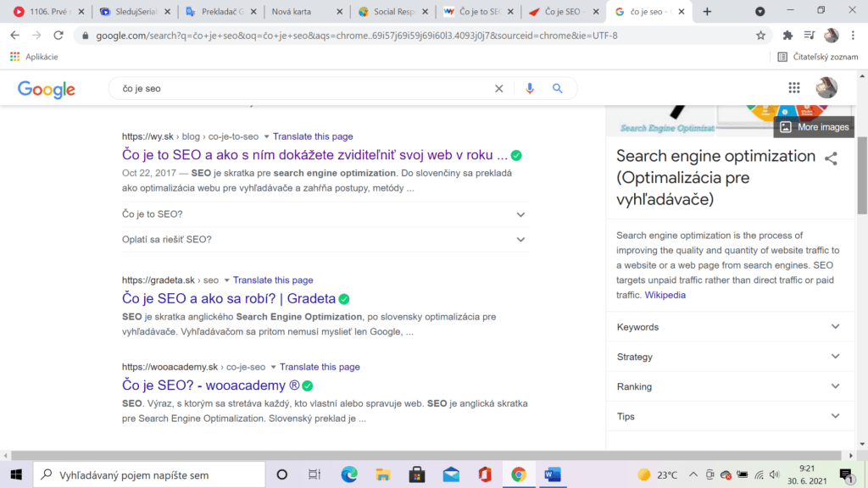Image resolution: width=868 pixels, height=488 pixels.
Task: Switch to Word on taskbar
Action: pyautogui.click(x=553, y=474)
